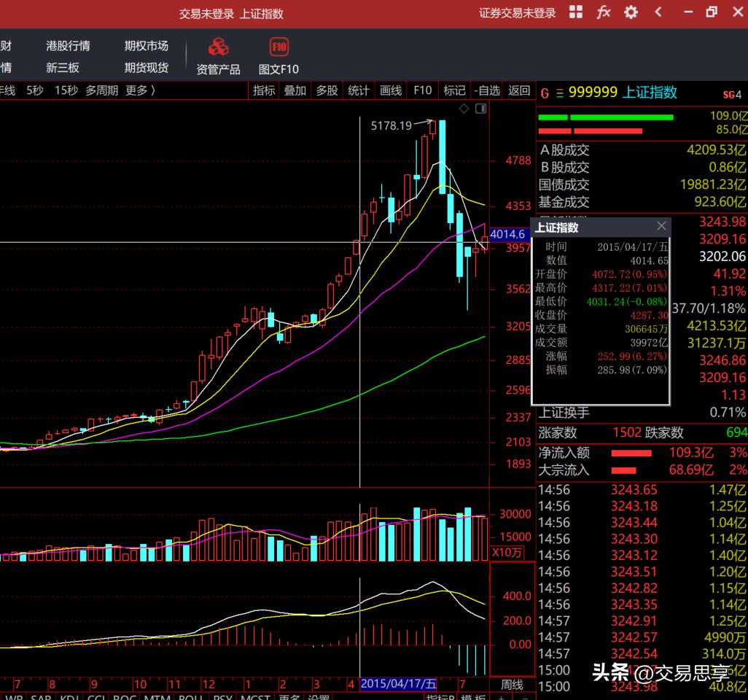Click the diamond icon above the chart

pyautogui.click(x=464, y=109)
